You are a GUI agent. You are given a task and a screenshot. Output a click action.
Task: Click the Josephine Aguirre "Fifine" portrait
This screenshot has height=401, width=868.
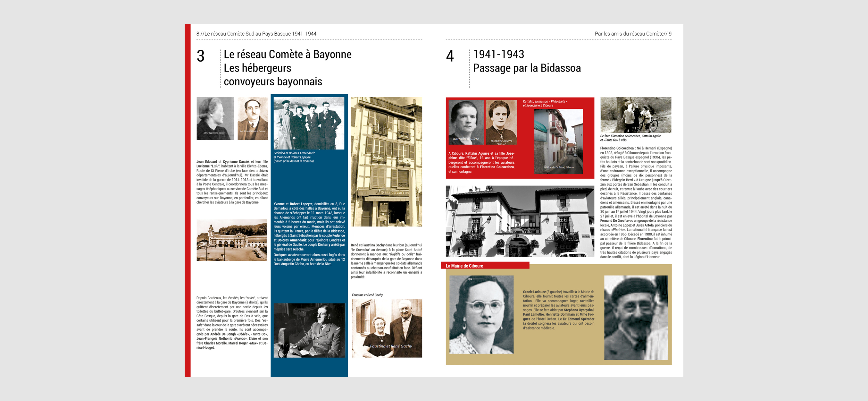pyautogui.click(x=501, y=123)
